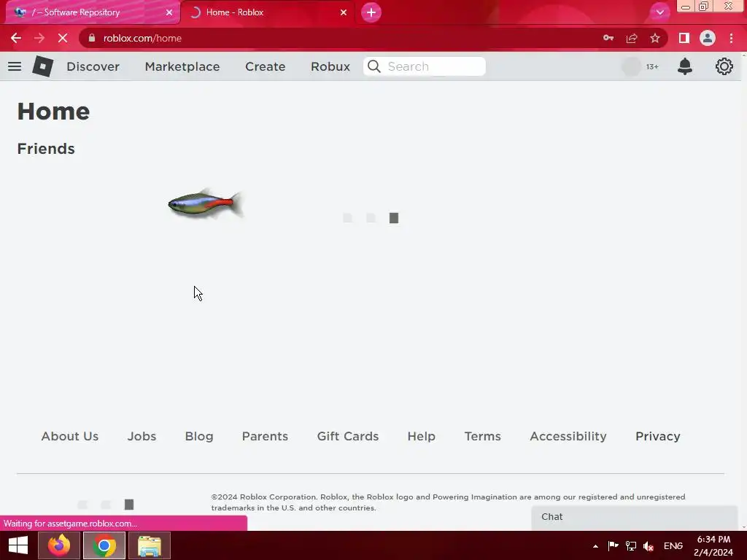Click the share page icon
This screenshot has width=747, height=560.
point(632,38)
